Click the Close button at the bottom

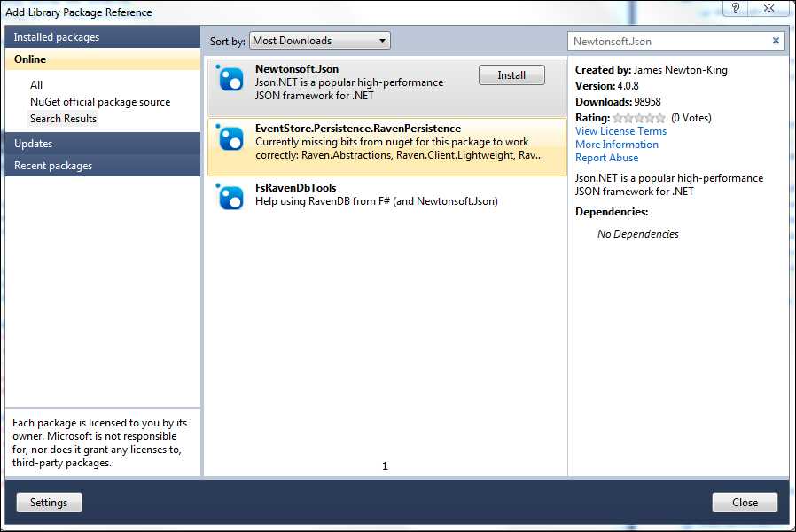(x=745, y=503)
